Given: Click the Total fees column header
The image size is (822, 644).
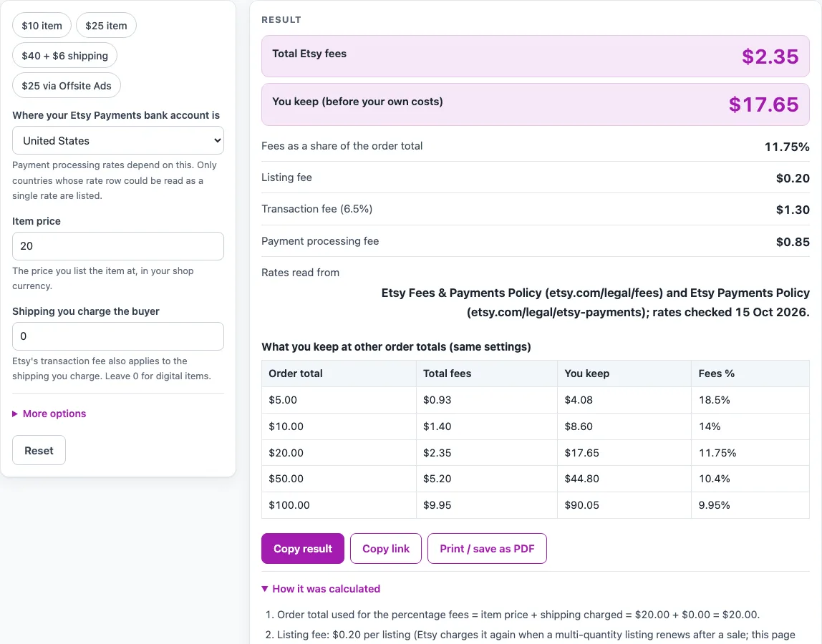Looking at the screenshot, I should (x=486, y=374).
